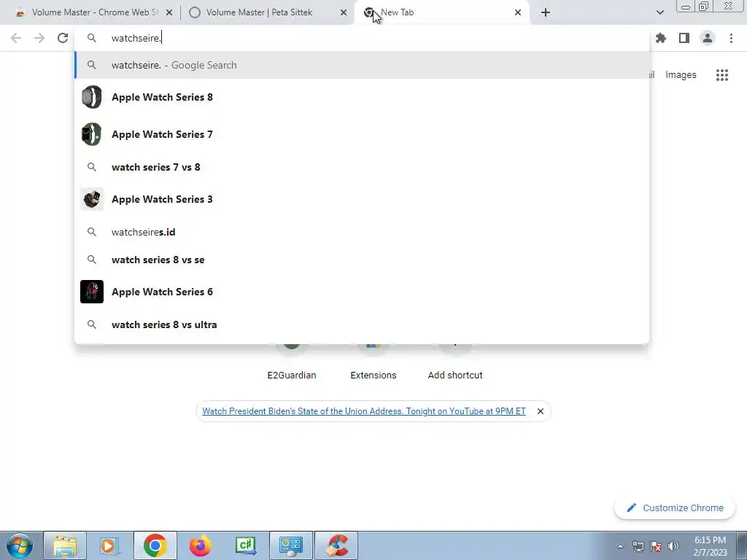Open Google Images link
The image size is (747, 560).
click(681, 75)
